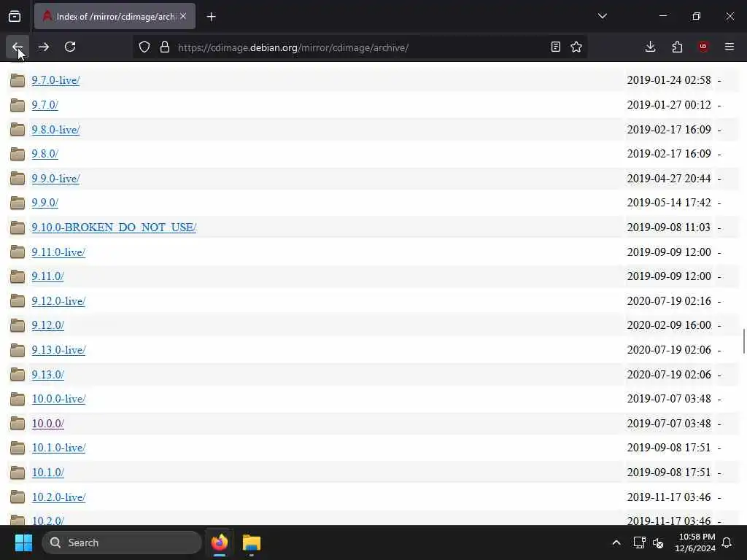Click the taskbar Search box
This screenshot has height=560, width=747.
(122, 542)
